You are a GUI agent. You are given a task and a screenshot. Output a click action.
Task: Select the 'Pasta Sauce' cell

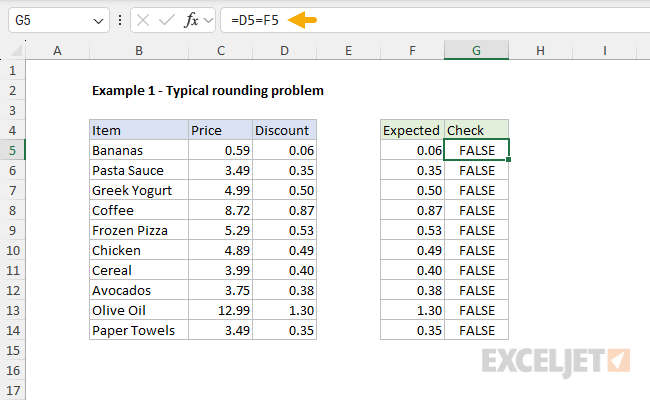tap(139, 170)
